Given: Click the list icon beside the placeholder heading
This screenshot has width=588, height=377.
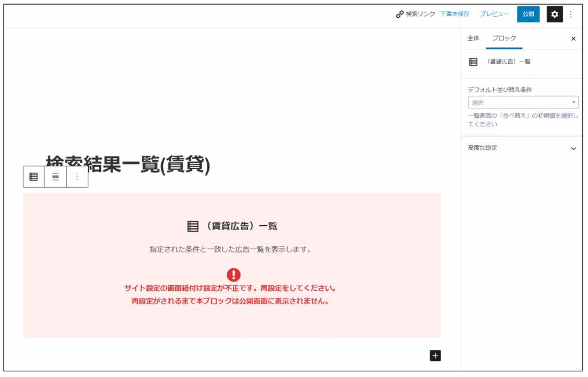Looking at the screenshot, I should pyautogui.click(x=193, y=226).
